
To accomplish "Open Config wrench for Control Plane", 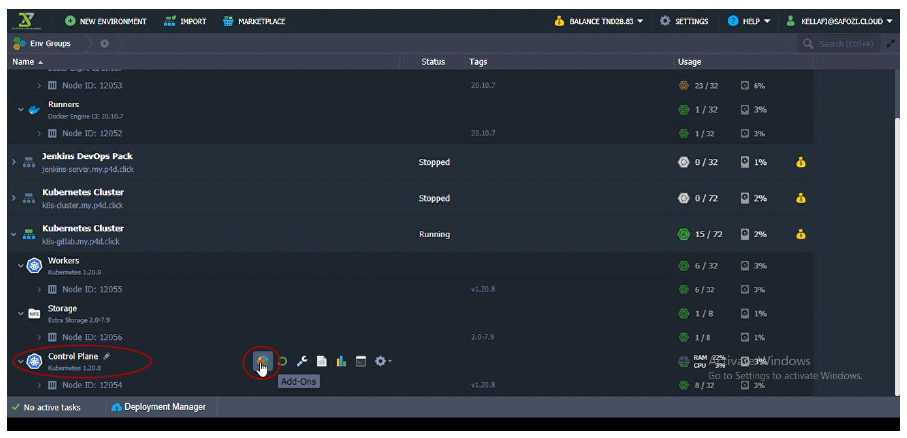I will coord(302,362).
